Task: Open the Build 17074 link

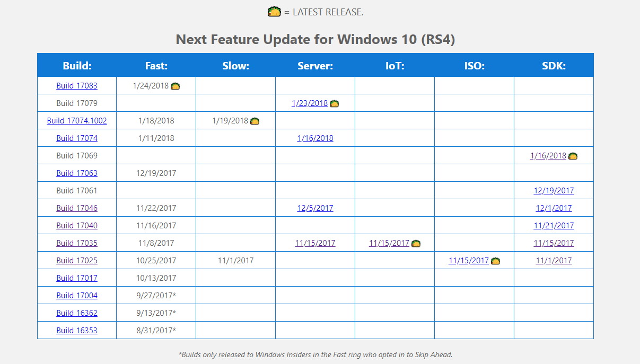Action: coord(77,138)
